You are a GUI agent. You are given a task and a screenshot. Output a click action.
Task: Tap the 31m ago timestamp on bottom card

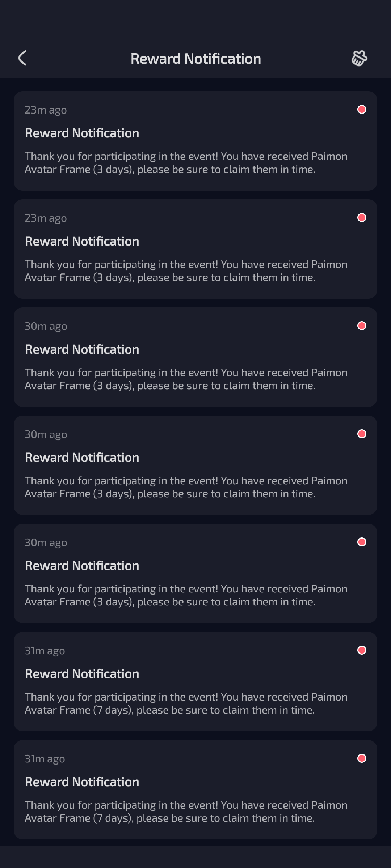pyautogui.click(x=45, y=759)
